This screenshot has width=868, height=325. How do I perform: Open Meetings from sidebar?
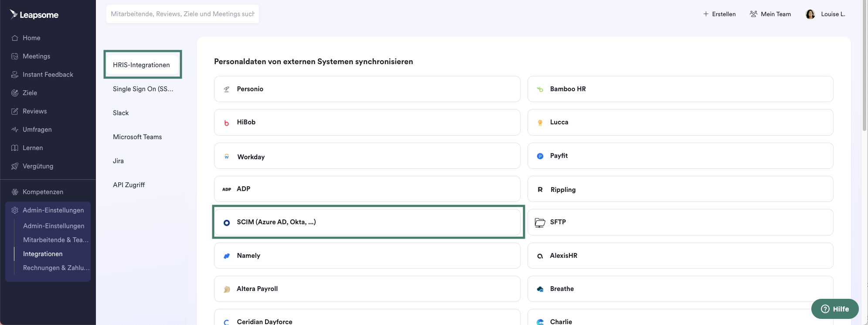pos(36,56)
